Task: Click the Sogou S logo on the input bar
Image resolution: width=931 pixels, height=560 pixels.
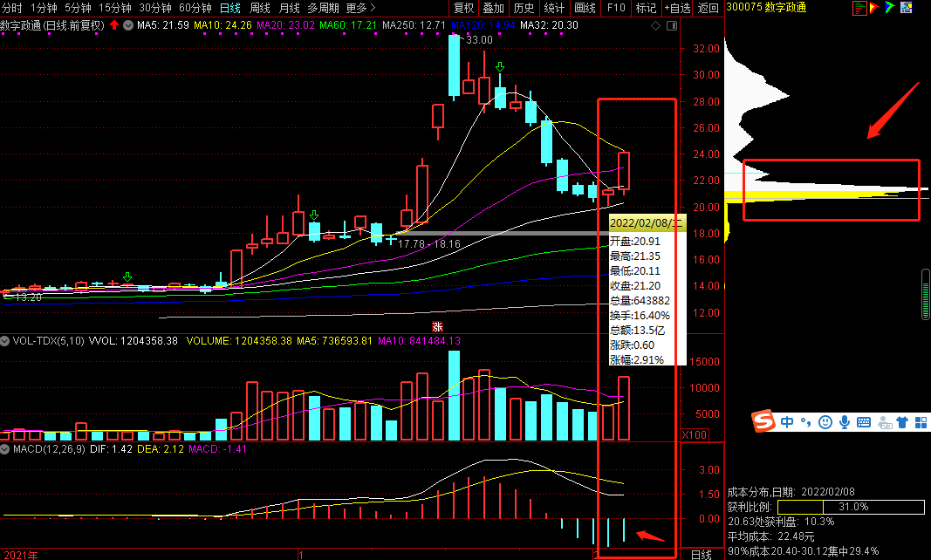Action: [763, 421]
